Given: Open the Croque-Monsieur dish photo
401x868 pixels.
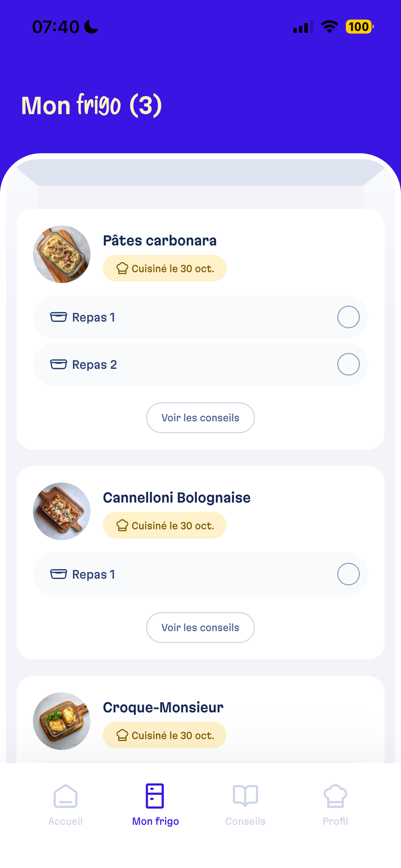Looking at the screenshot, I should click(62, 721).
